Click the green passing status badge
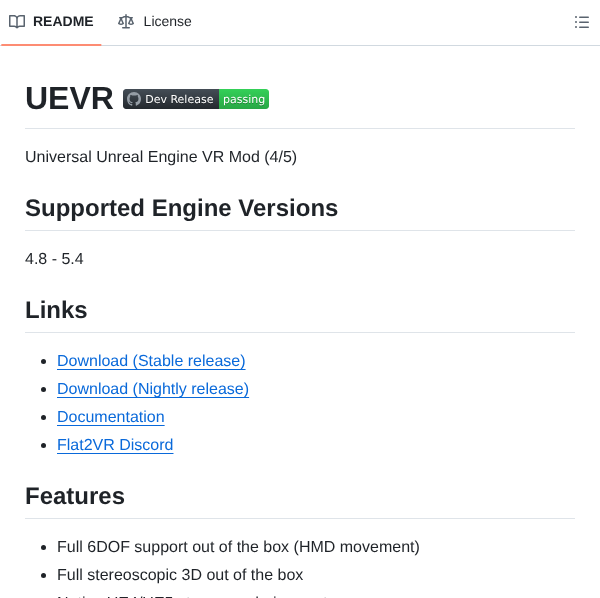 (x=244, y=99)
